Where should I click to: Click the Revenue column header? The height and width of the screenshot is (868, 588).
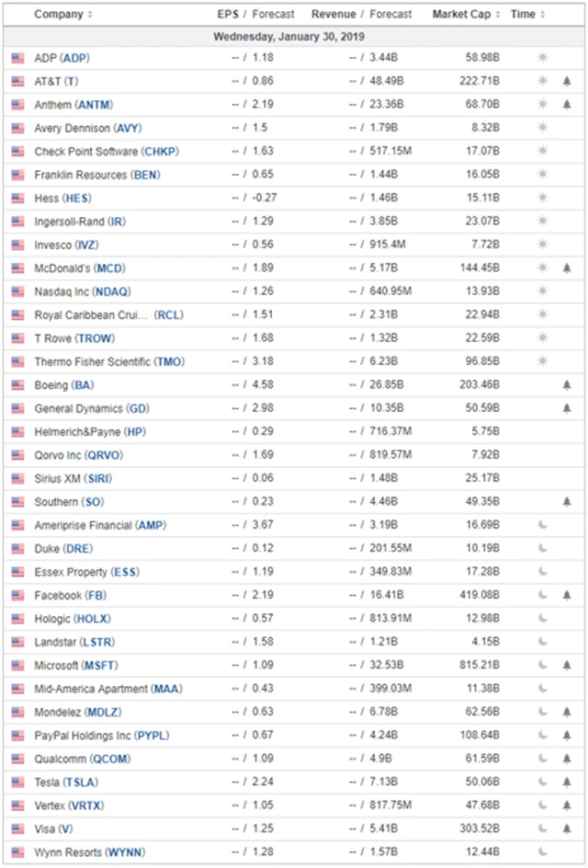coord(334,15)
